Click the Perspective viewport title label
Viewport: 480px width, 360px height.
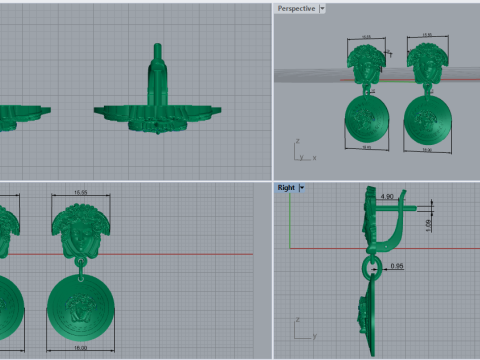click(x=296, y=9)
